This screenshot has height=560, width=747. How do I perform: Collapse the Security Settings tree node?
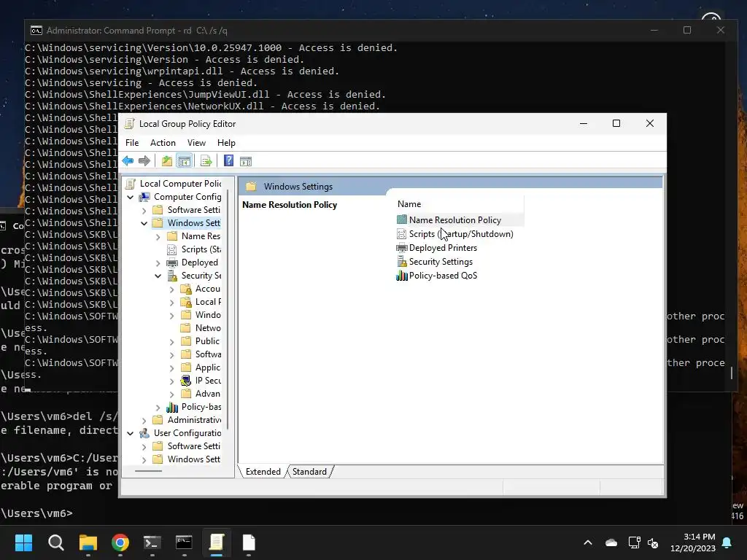[158, 276]
